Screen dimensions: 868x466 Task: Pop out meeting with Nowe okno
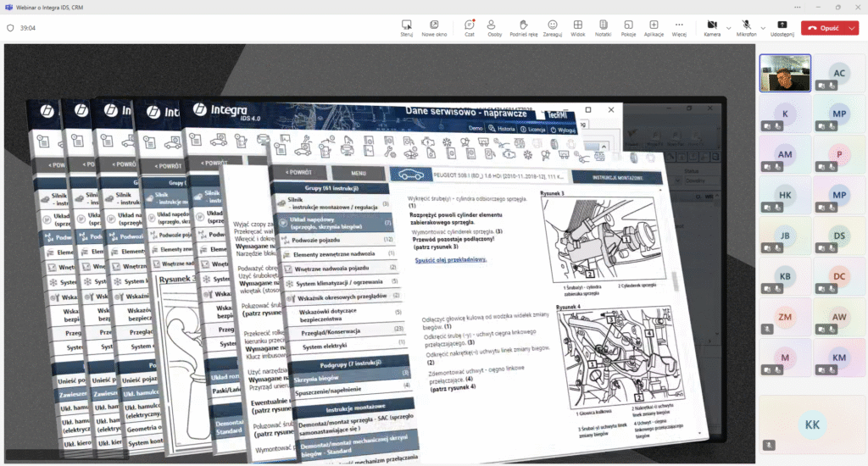point(434,28)
